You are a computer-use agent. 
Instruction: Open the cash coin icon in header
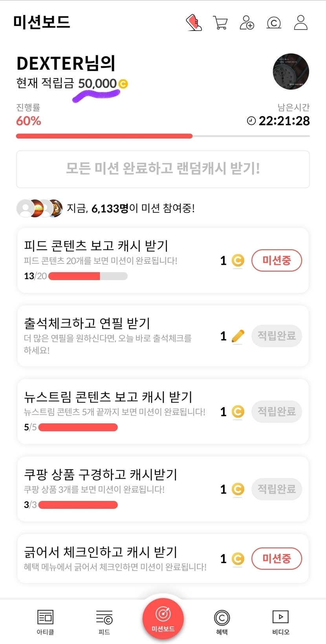point(274,23)
